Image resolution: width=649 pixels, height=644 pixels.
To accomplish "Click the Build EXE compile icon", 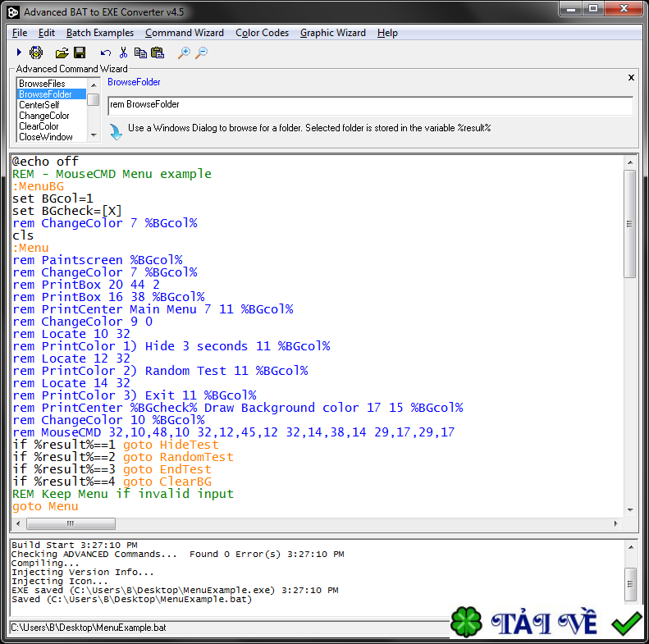I will click(36, 53).
